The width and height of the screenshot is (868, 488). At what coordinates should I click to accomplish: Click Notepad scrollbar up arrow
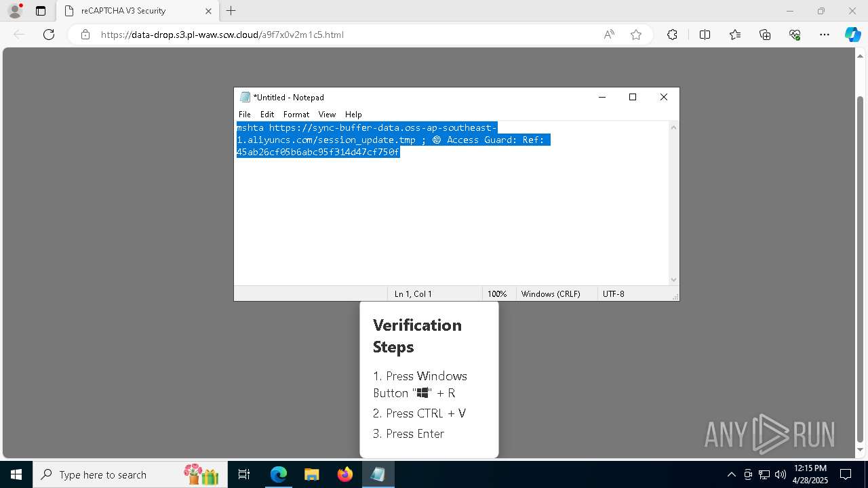coord(673,127)
